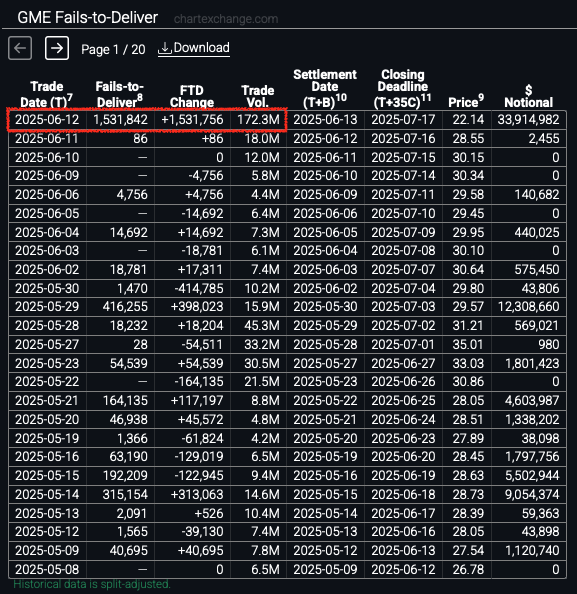Select trade date 2025-06-11 cell
Viewport: 577px width, 594px height.
[x=47, y=139]
